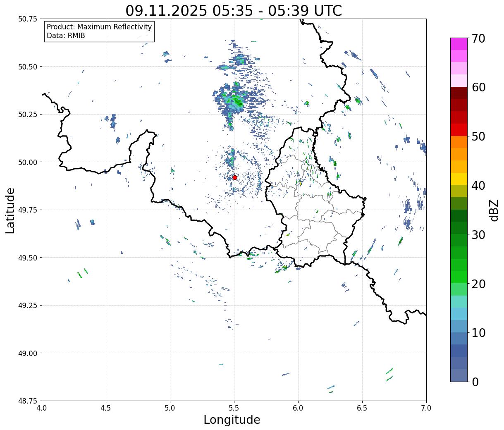
Task: Click the 'Data: RMIB' text
Action: [x=66, y=36]
